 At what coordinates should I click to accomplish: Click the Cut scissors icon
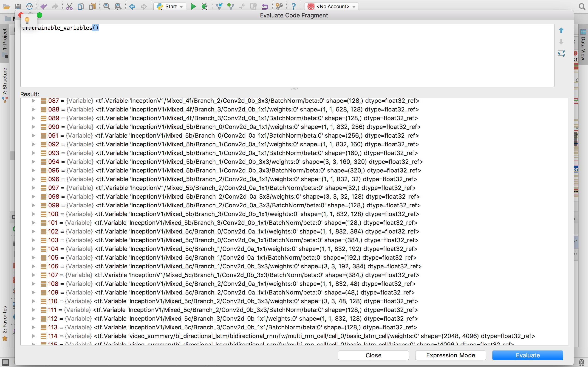click(x=69, y=6)
